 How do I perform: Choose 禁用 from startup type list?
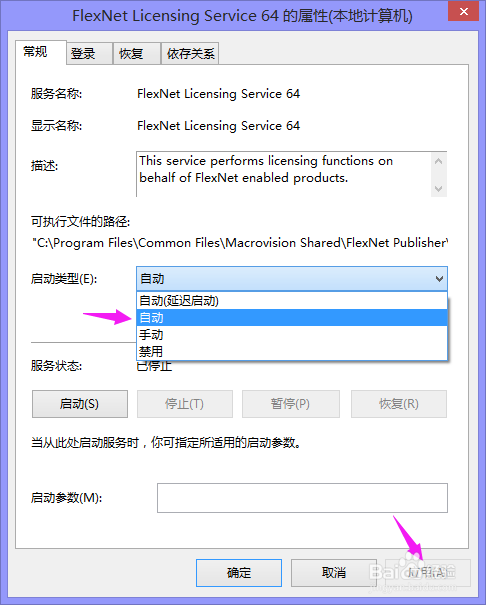click(292, 352)
